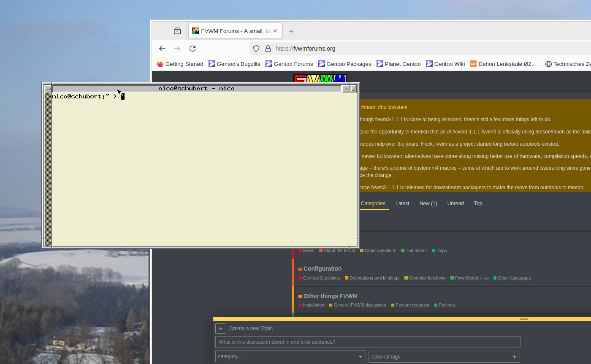Image resolution: width=591 pixels, height=364 pixels.
Task: Click the Firefox back arrow
Action: 162,49
